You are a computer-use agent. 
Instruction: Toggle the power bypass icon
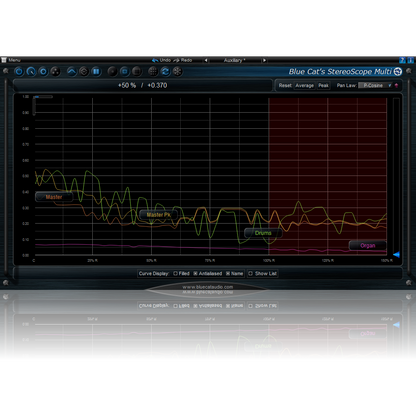tap(19, 71)
